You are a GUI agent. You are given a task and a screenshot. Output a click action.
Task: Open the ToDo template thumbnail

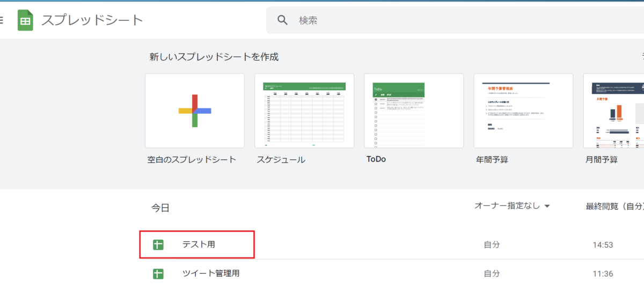pyautogui.click(x=414, y=110)
